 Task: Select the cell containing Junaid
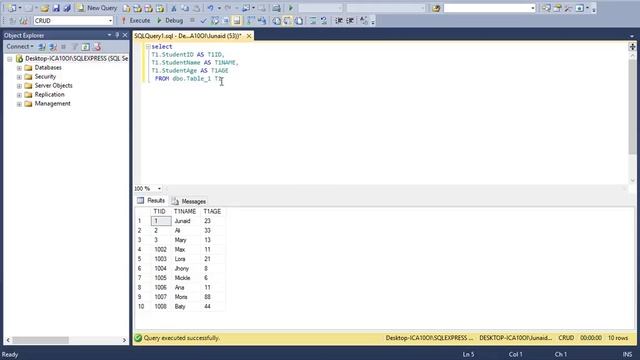[186, 221]
